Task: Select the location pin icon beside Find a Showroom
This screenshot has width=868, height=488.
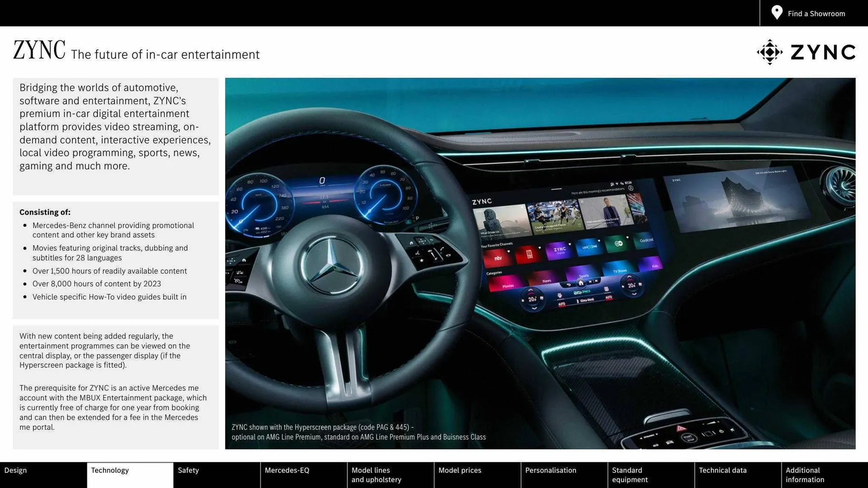Action: pos(776,13)
